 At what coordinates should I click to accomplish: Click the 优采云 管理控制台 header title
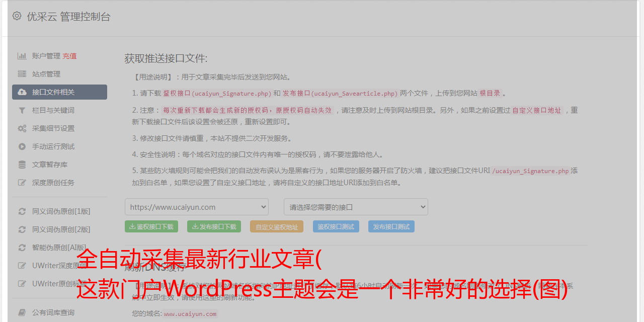68,17
